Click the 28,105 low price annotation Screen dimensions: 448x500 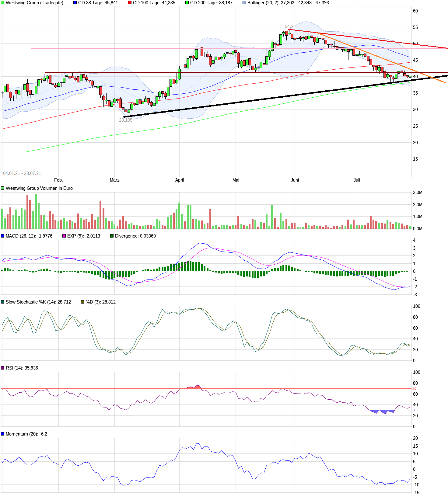pyautogui.click(x=126, y=120)
